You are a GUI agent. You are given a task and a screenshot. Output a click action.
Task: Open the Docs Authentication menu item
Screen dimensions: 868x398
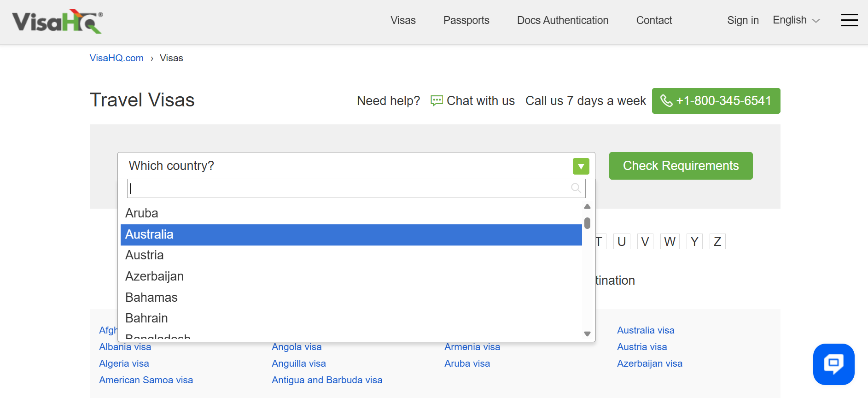(x=563, y=20)
